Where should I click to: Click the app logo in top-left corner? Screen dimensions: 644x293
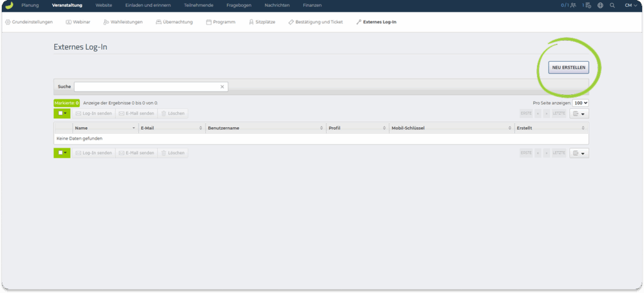click(9, 5)
